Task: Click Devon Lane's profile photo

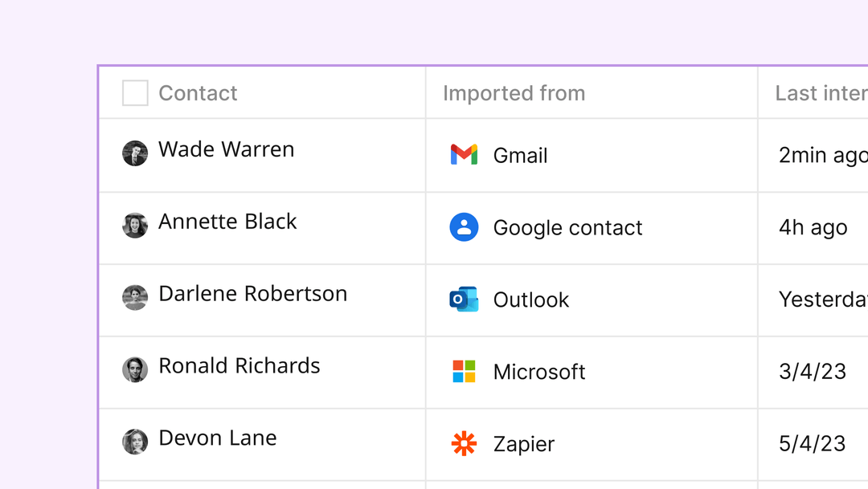Action: [x=135, y=441]
